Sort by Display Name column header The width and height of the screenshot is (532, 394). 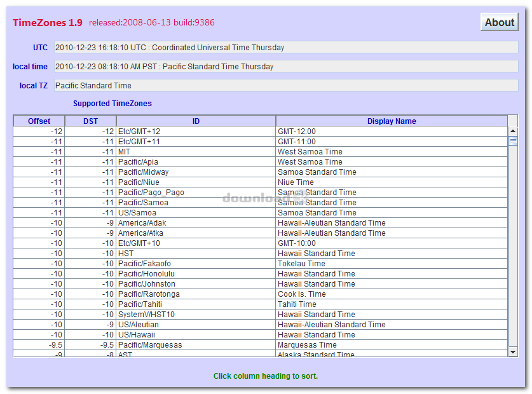(392, 121)
